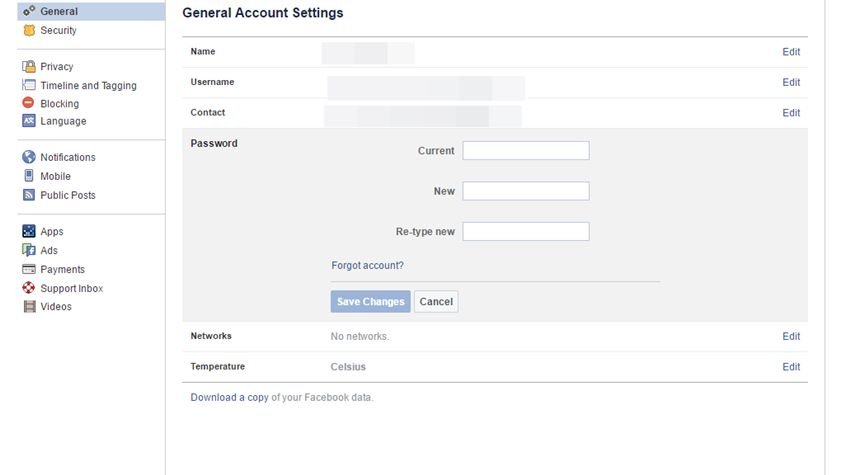Click the Support Inbox lifebuoy icon

point(29,288)
